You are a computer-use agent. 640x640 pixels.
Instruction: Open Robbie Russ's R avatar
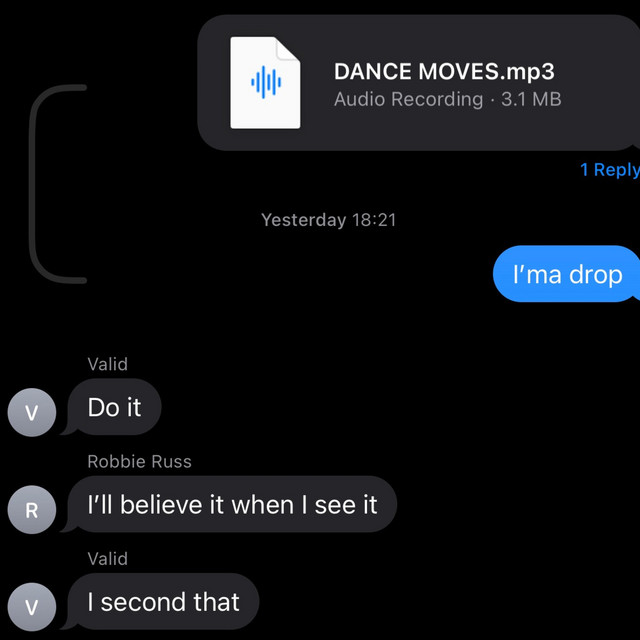(x=32, y=510)
